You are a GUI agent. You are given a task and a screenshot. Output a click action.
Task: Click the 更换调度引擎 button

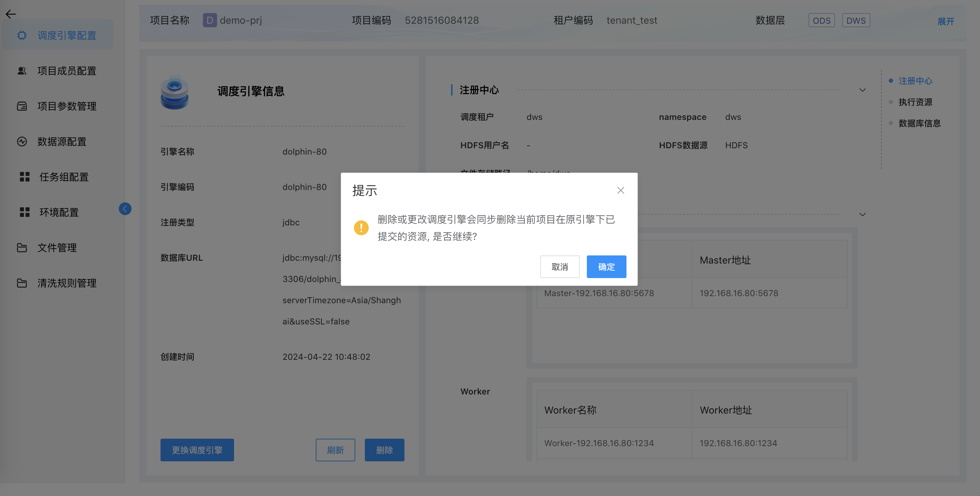(x=197, y=450)
